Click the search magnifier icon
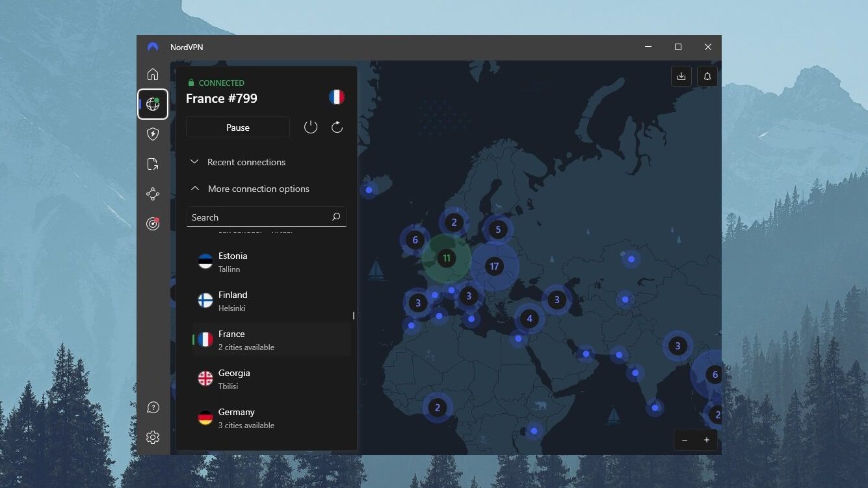The width and height of the screenshot is (868, 488). point(336,217)
